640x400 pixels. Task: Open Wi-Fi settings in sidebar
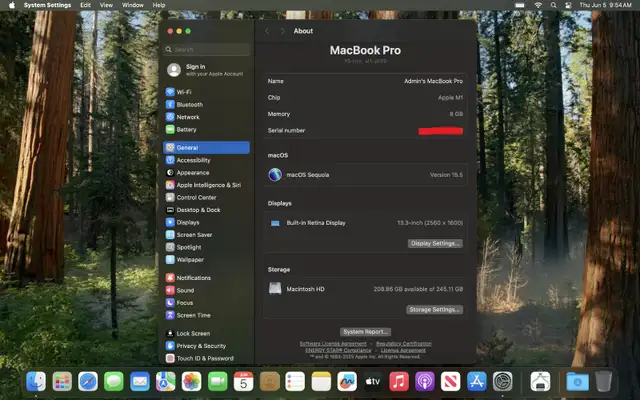[x=206, y=92]
